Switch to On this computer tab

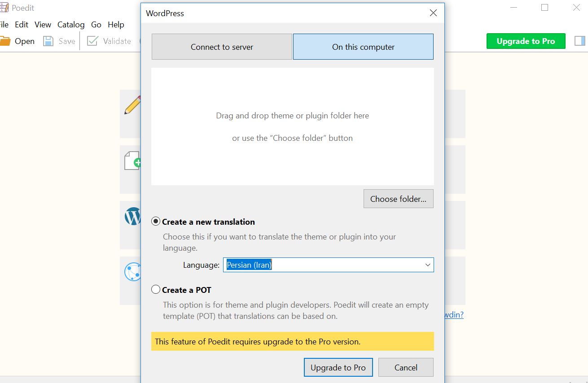pyautogui.click(x=363, y=47)
